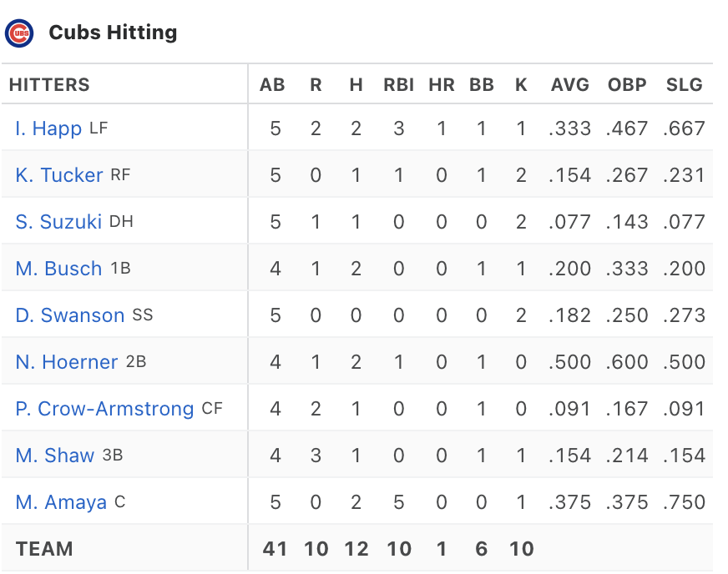728x574 pixels.
Task: Click the Cubs team logo icon
Action: pos(19,33)
